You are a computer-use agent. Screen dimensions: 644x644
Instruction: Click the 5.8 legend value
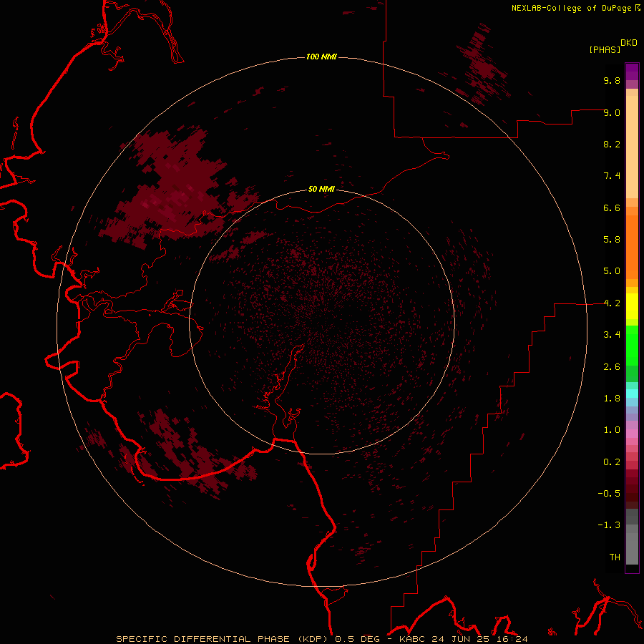click(x=612, y=240)
